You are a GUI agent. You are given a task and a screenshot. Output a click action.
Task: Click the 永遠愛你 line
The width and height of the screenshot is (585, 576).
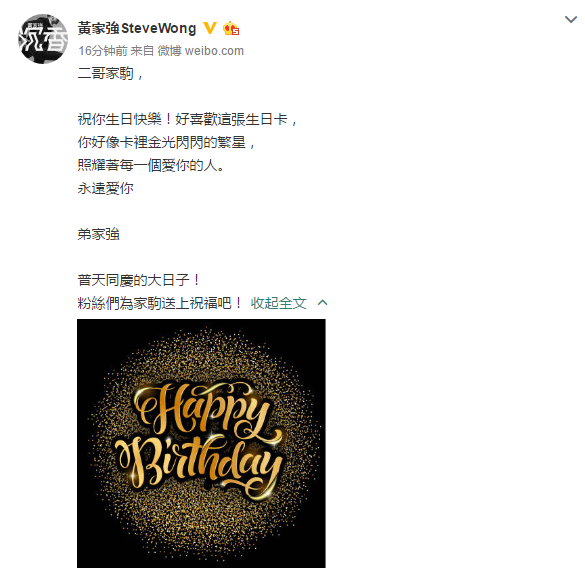(x=106, y=188)
